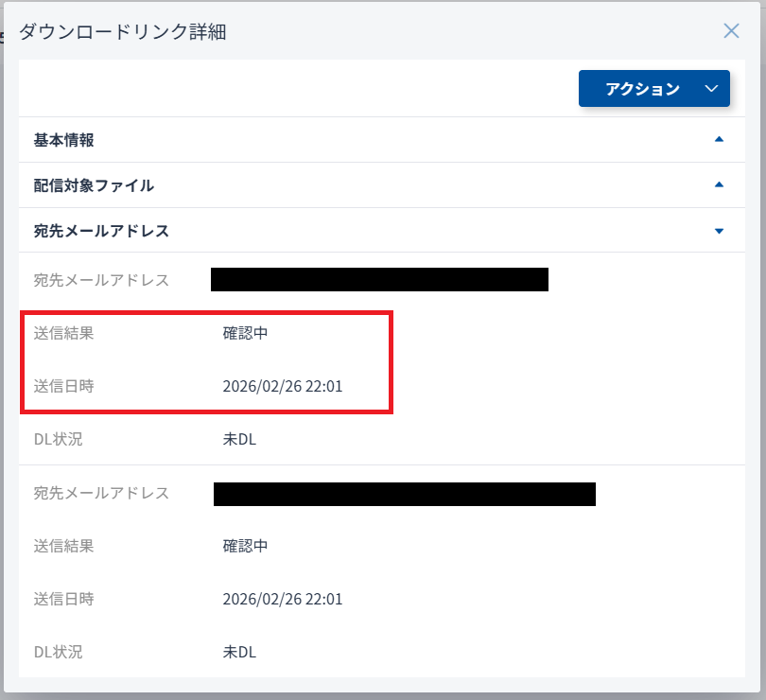Collapse 宛先メールアドレス section via down triangle
The height and width of the screenshot is (700, 766).
pyautogui.click(x=719, y=231)
